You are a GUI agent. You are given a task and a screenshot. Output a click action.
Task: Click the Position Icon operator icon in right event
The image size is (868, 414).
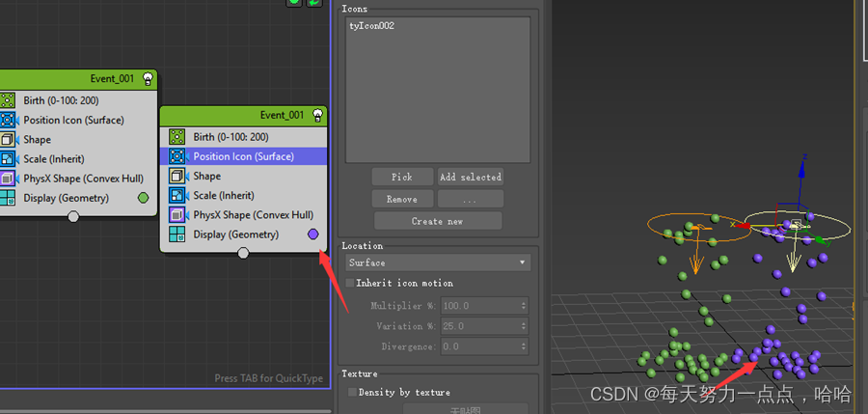(177, 156)
